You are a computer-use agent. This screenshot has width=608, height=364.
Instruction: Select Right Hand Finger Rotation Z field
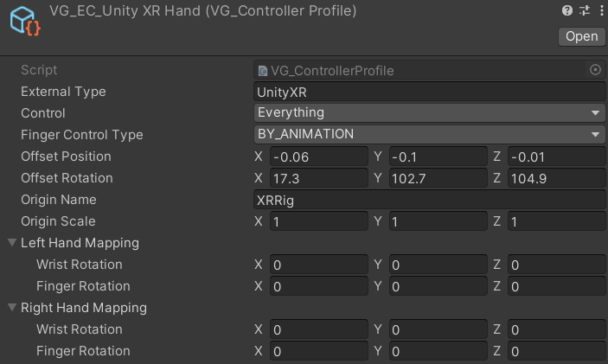556,351
